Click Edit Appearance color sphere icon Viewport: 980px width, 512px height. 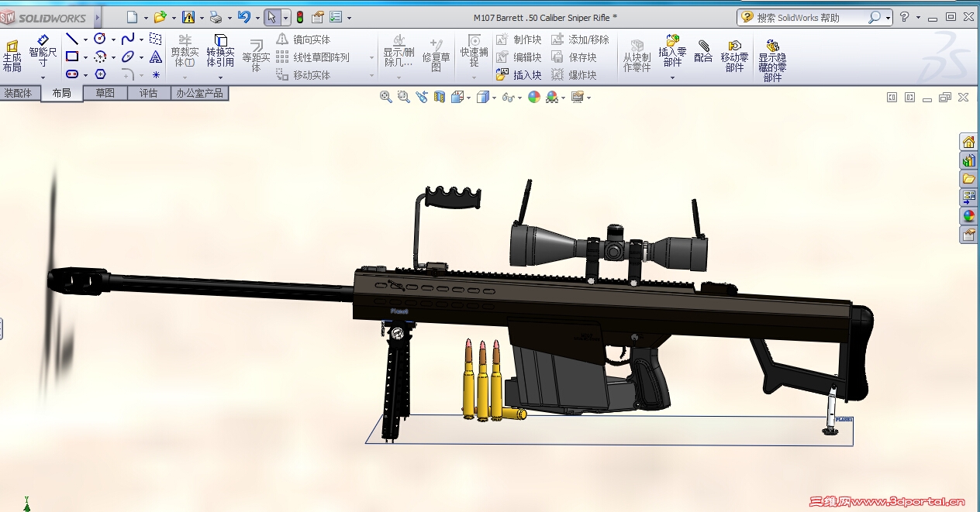point(534,97)
